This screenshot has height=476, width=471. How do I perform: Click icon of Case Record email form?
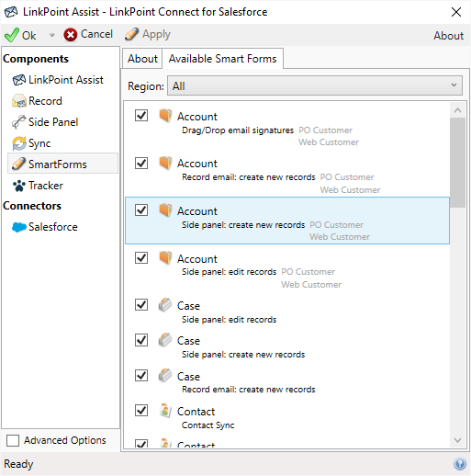point(165,376)
